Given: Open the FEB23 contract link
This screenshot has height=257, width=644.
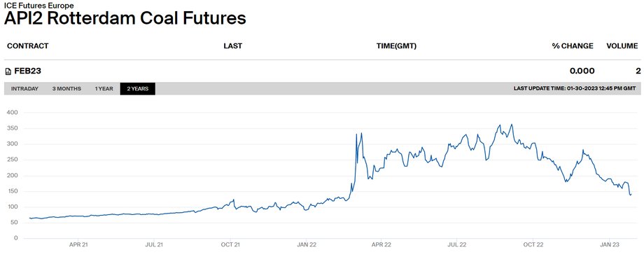Looking at the screenshot, I should (27, 71).
